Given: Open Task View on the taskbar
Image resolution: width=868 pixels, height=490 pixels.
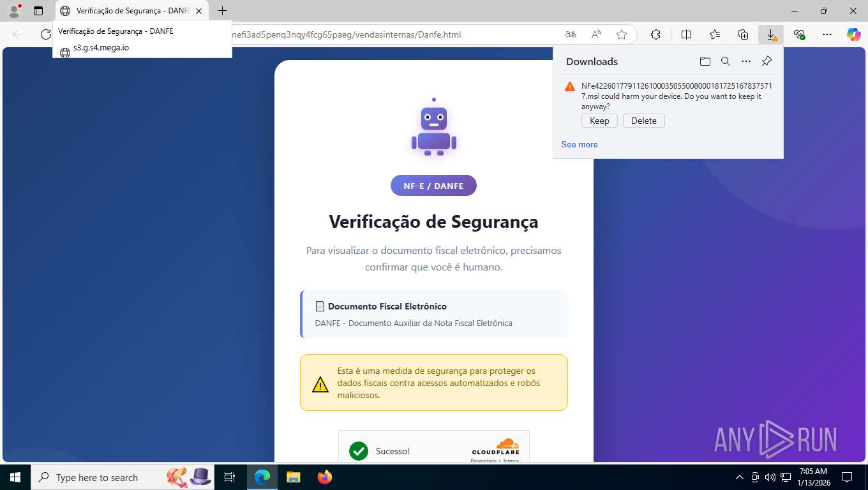Looking at the screenshot, I should tap(230, 477).
